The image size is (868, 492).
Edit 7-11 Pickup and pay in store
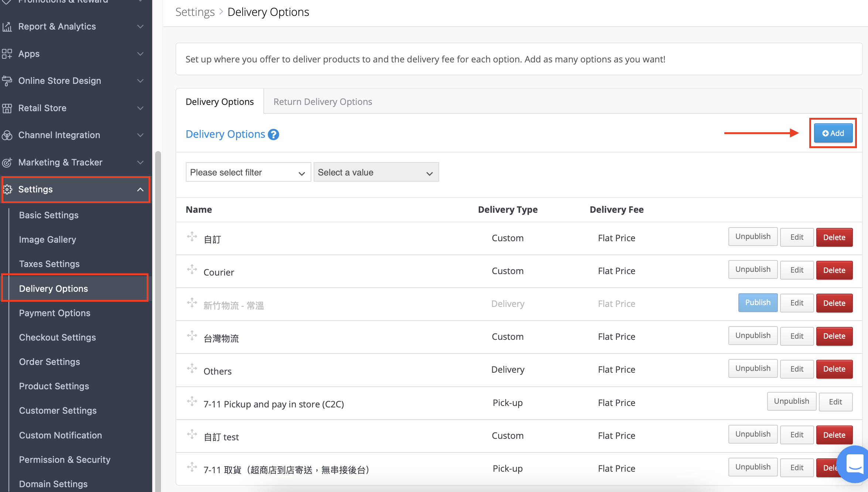pos(835,402)
